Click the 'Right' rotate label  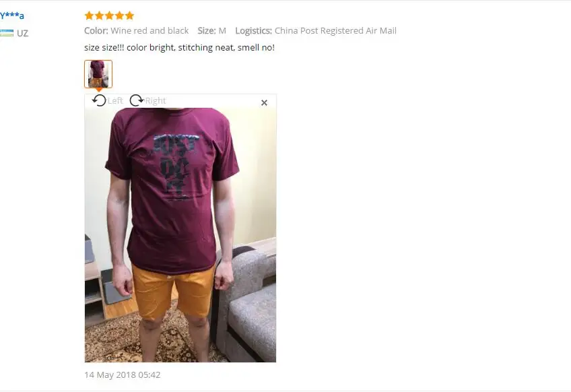[x=156, y=100]
